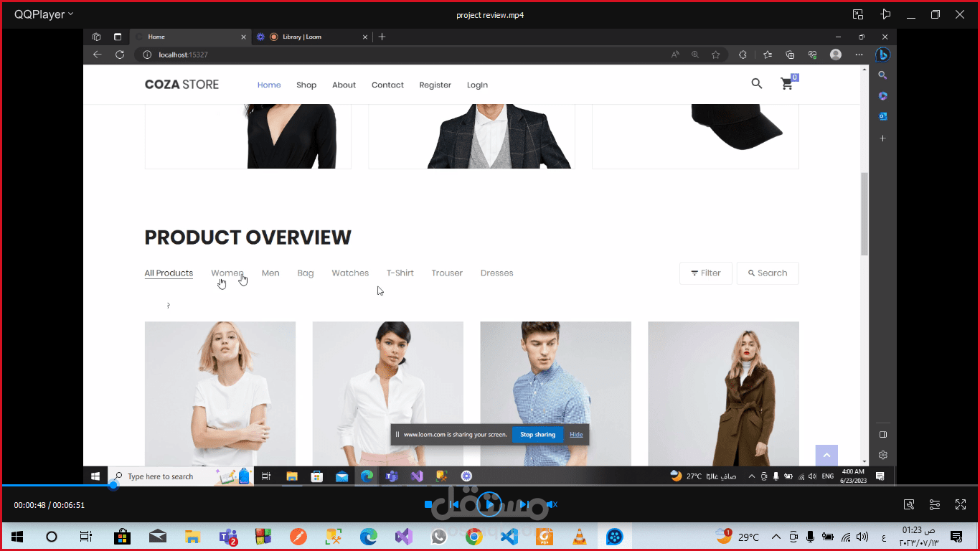Open QQPlayer mini mode icon
Viewport: 980px width, 551px height.
tap(858, 14)
